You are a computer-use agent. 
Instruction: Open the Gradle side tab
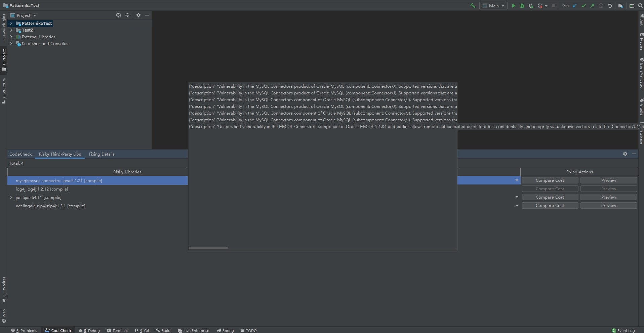(641, 107)
